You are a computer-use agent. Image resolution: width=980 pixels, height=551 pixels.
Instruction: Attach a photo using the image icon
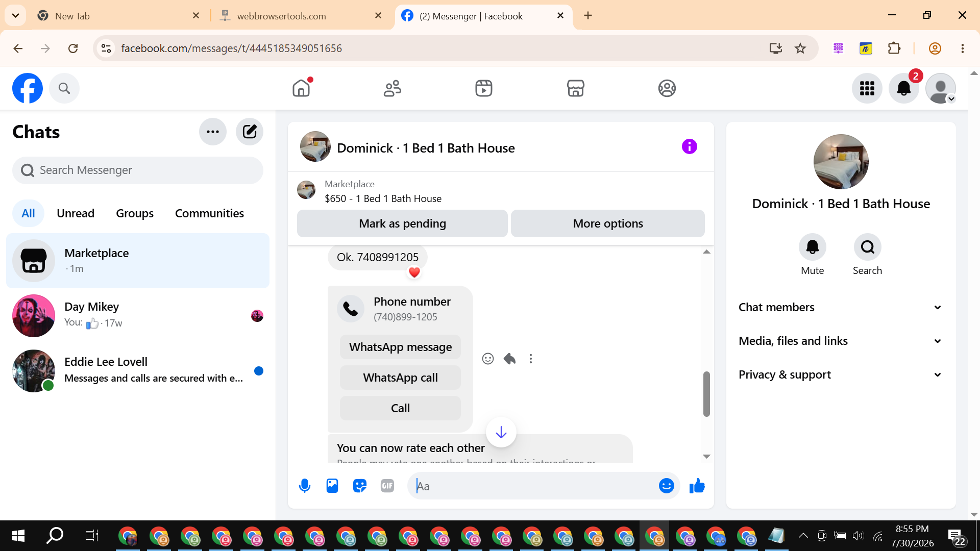[x=332, y=486]
